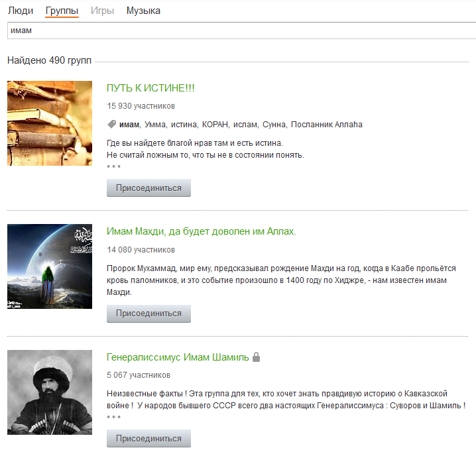The image size is (476, 456).
Task: Switch to the Люди tab
Action: (x=21, y=11)
